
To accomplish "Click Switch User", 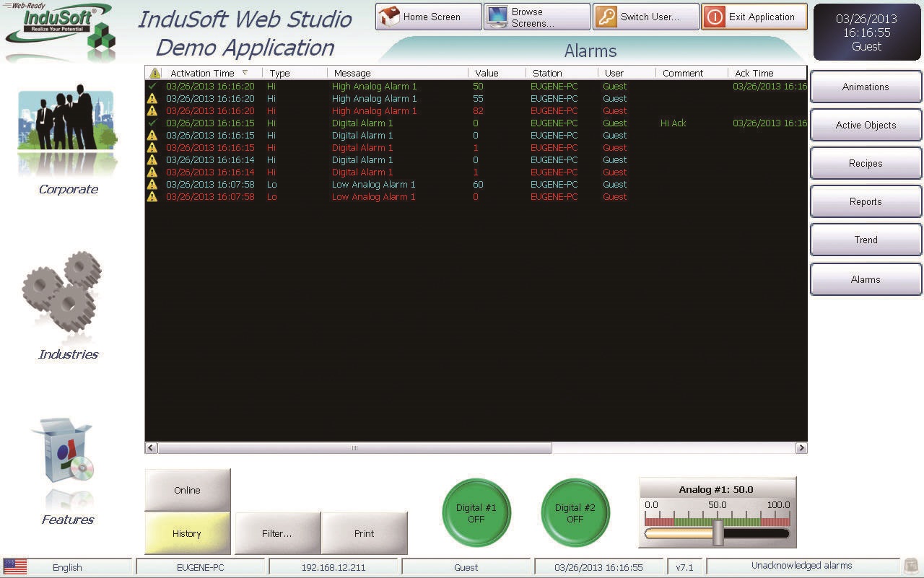I will click(646, 17).
